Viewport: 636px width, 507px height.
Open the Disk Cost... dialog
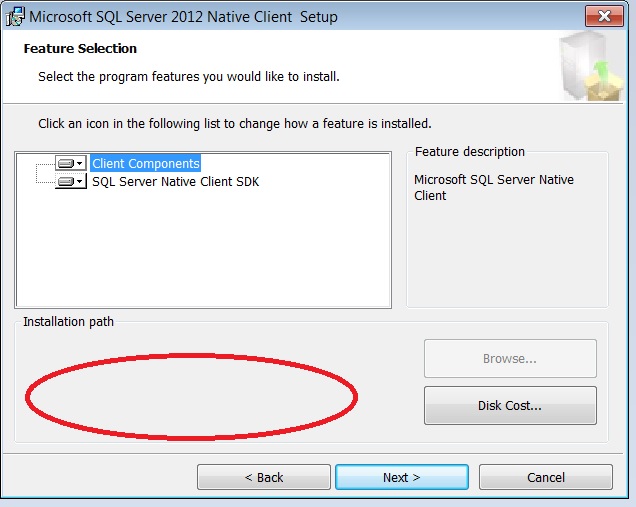tap(510, 406)
